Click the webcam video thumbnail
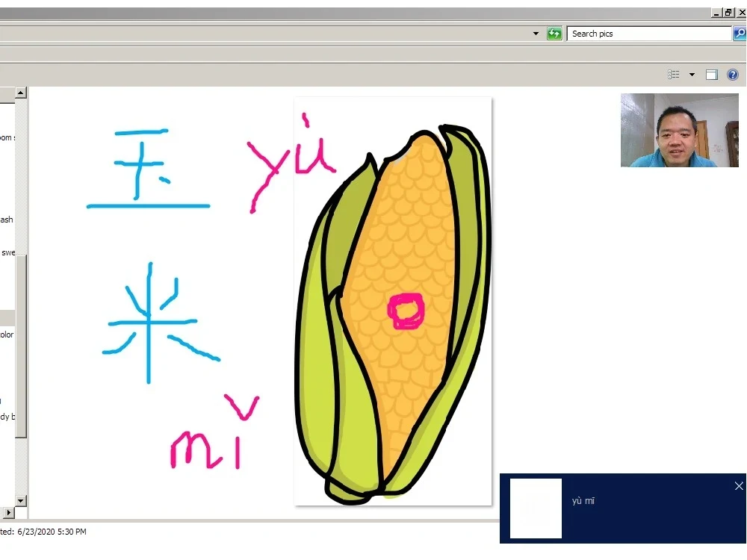 click(x=679, y=130)
